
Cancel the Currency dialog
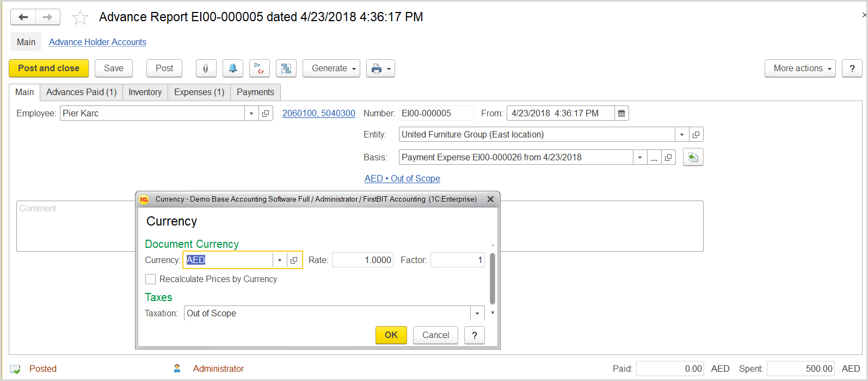point(436,335)
